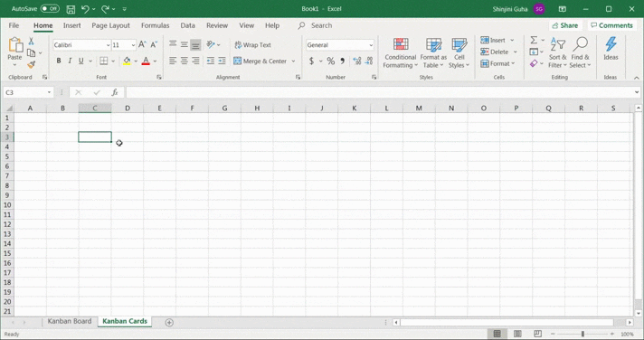Viewport: 644px width, 340px height.
Task: Switch to the Data tab
Action: point(188,25)
